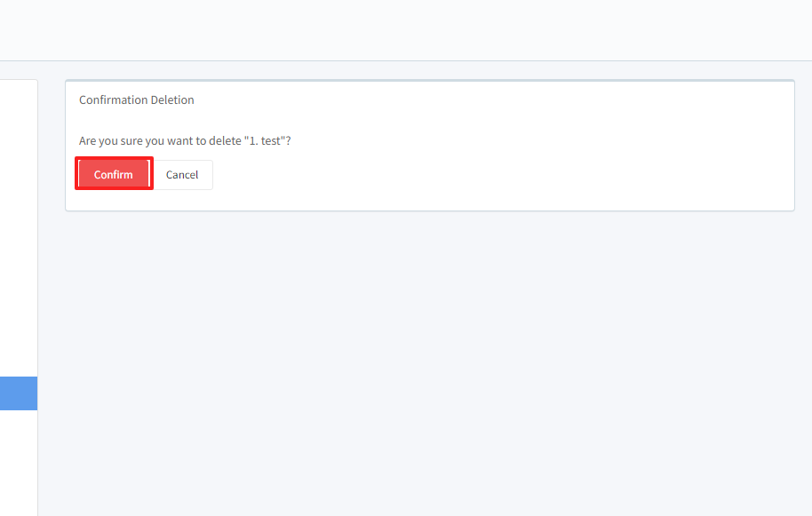This screenshot has height=516, width=812.
Task: Click the "Are you sure" question text
Action: [x=185, y=141]
